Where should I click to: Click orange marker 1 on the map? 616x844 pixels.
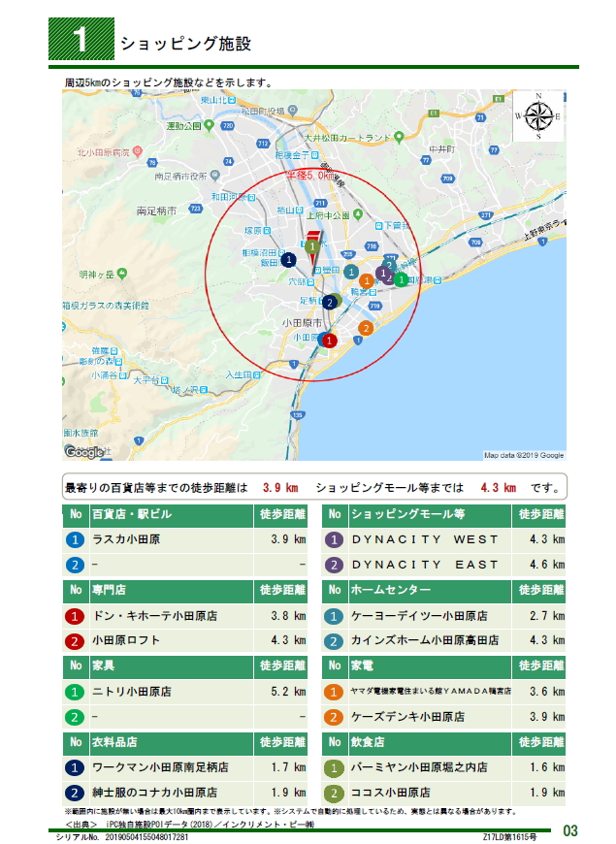pos(366,280)
